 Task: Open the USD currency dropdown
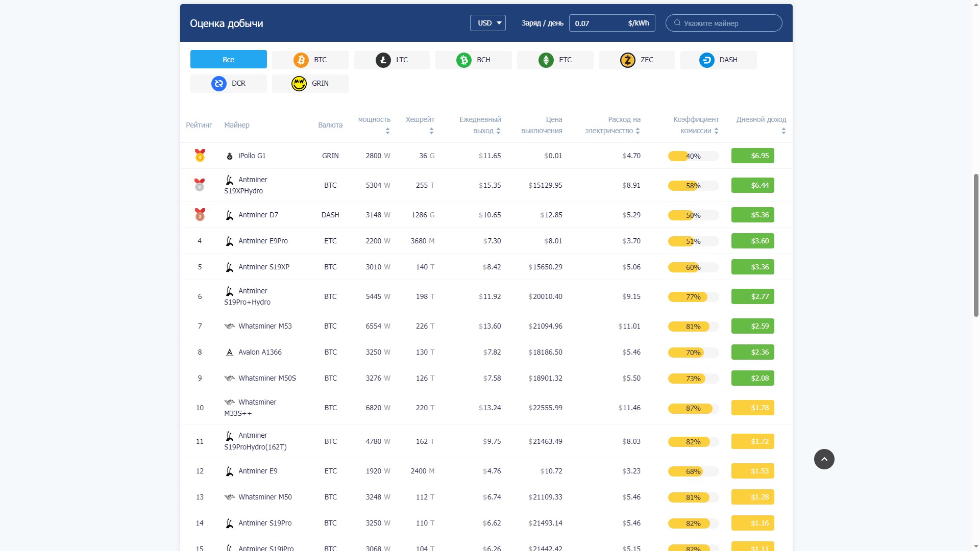click(487, 23)
